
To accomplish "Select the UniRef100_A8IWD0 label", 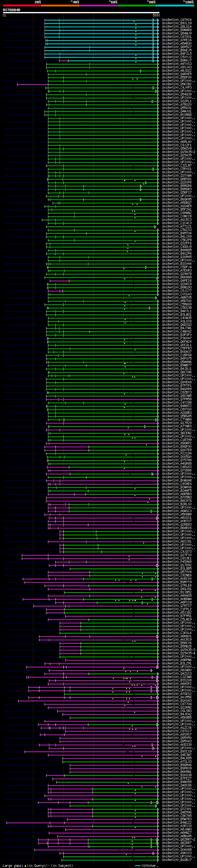I will click(x=177, y=670).
